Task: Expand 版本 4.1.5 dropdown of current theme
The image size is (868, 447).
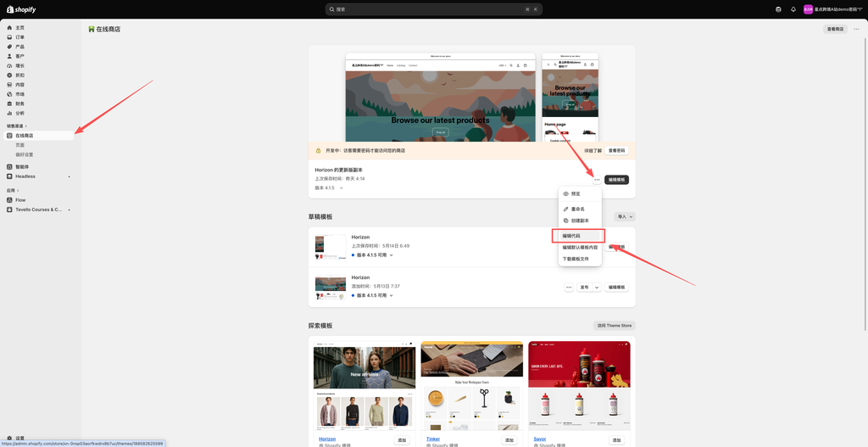Action: (x=330, y=188)
